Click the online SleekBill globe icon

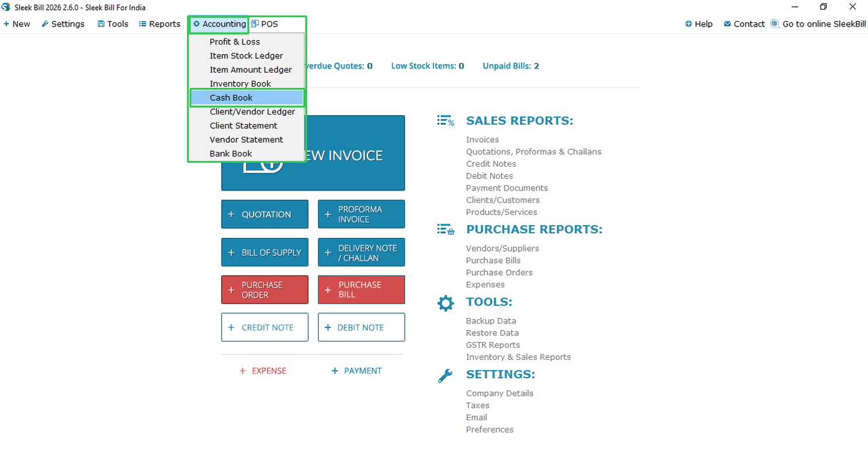point(775,24)
